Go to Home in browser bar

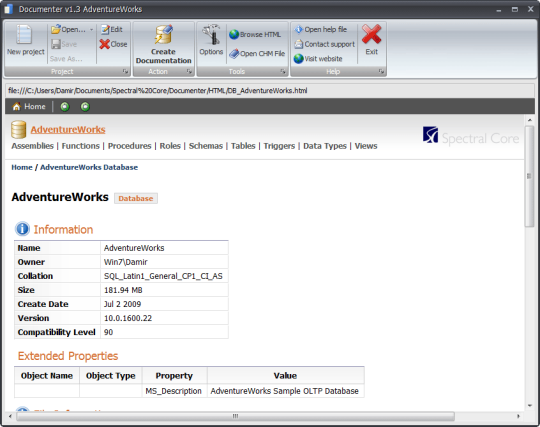click(x=29, y=107)
